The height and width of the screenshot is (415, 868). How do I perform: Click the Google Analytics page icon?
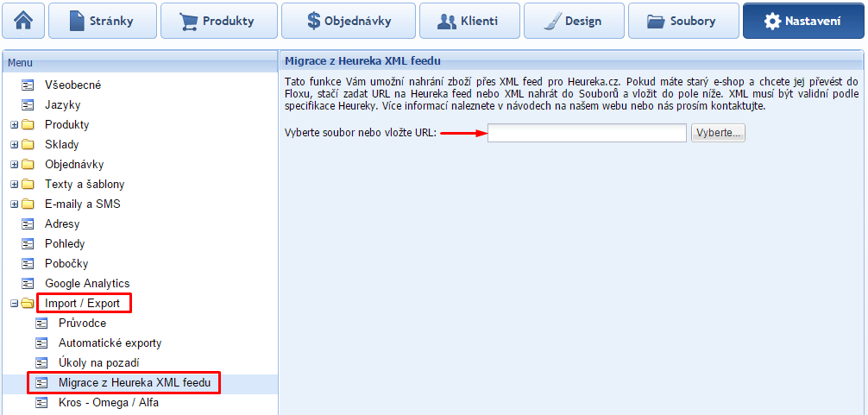pos(28,284)
